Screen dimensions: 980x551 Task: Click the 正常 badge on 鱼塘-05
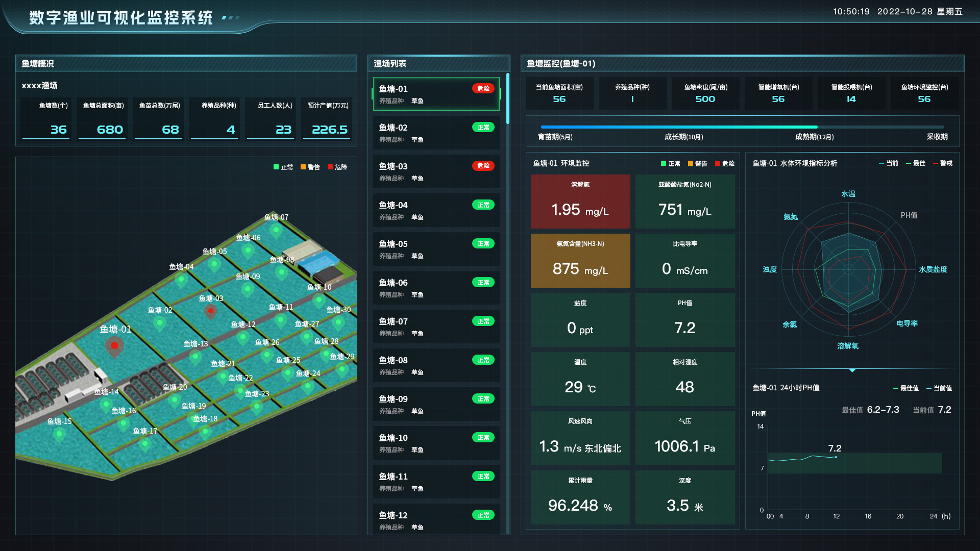483,243
